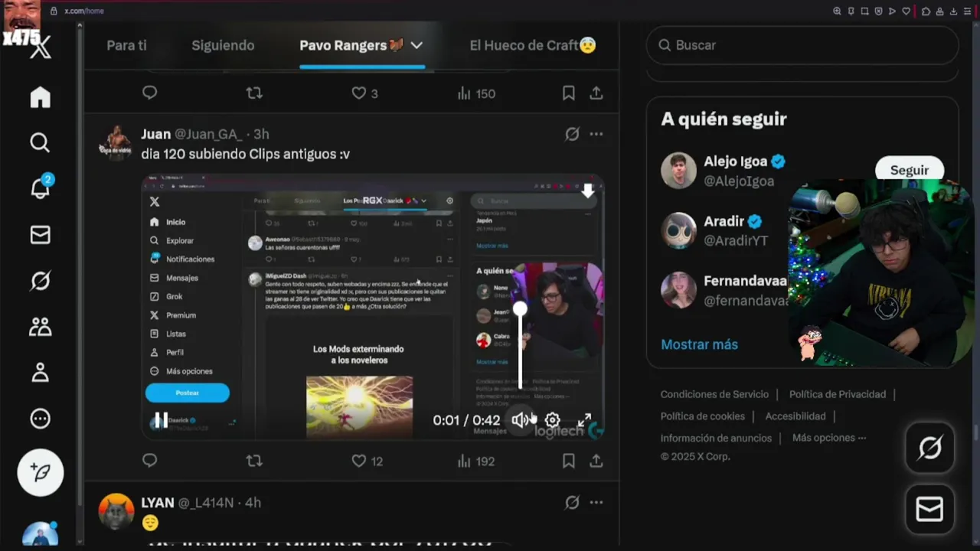
Task: Open Información de anuncios link
Action: point(716,438)
